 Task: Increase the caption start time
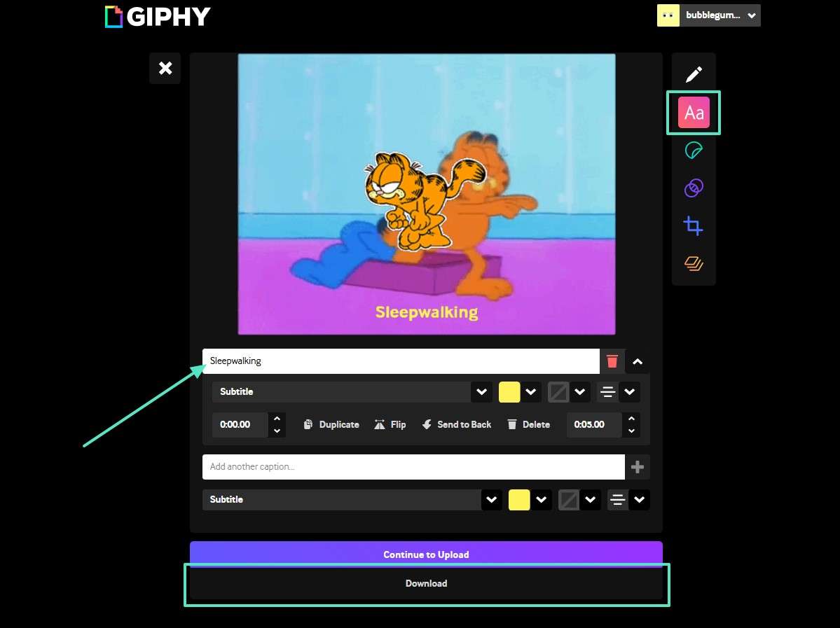(x=277, y=418)
